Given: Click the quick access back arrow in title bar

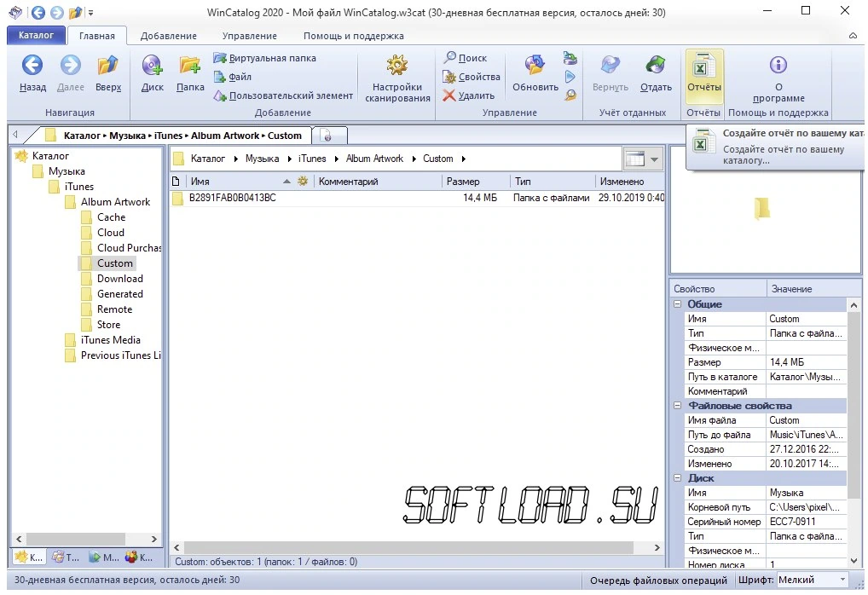Looking at the screenshot, I should 38,12.
